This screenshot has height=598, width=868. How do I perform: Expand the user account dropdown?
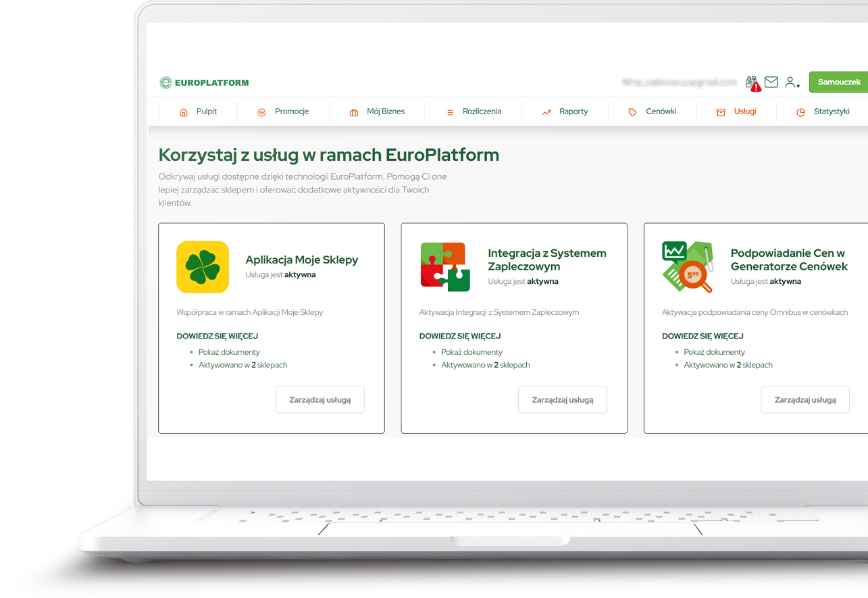click(792, 82)
